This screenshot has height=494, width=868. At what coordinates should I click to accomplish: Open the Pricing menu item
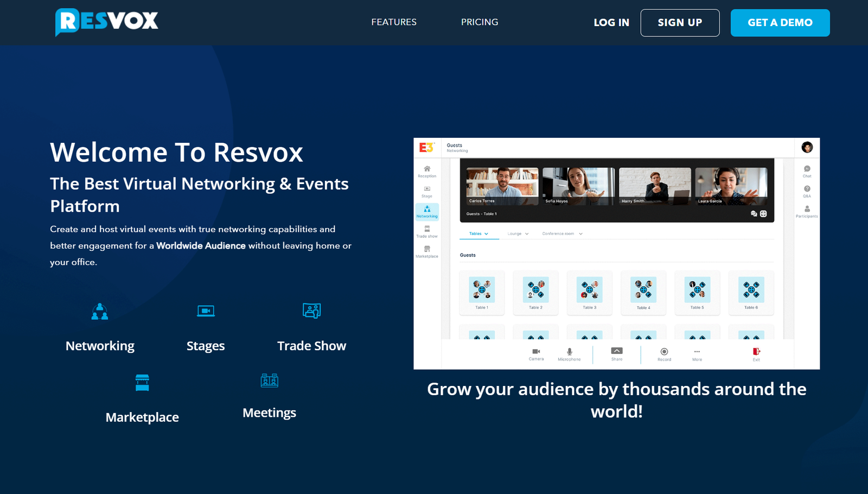[x=480, y=22]
